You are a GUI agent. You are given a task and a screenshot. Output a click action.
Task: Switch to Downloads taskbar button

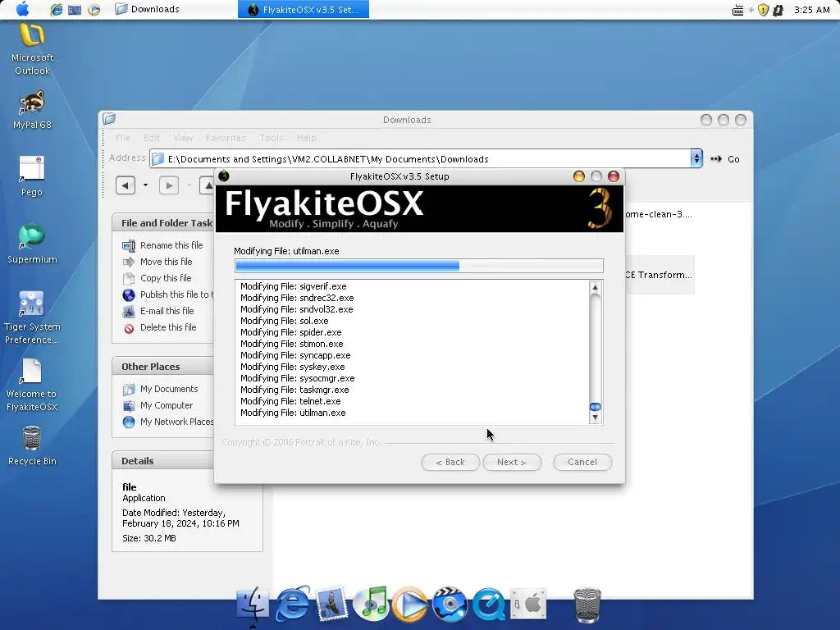(148, 9)
